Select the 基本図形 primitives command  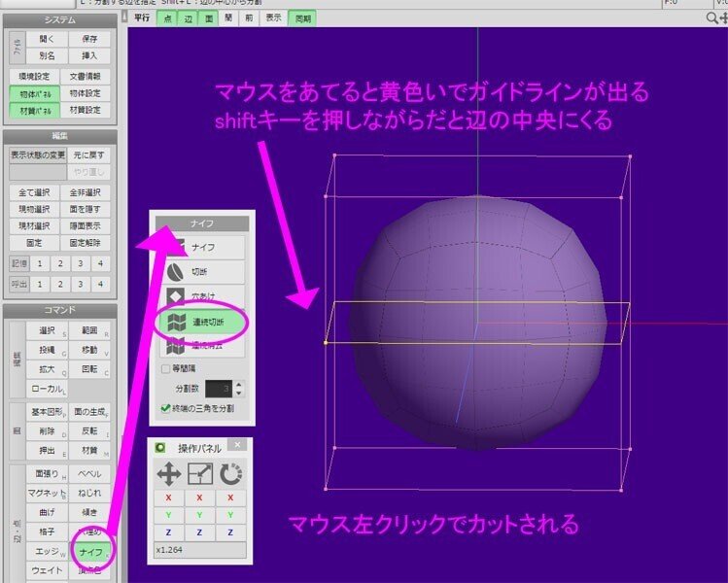pos(47,412)
